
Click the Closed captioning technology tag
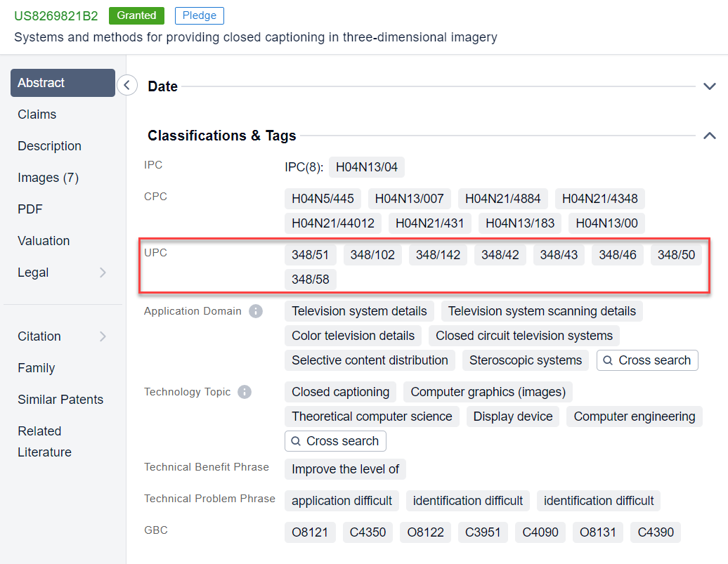[x=340, y=392]
